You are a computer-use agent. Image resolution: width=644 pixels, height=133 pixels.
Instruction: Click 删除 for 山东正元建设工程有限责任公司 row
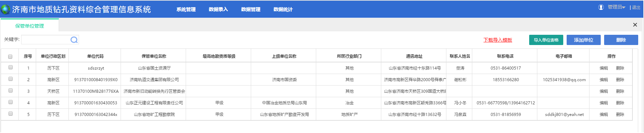point(620,103)
